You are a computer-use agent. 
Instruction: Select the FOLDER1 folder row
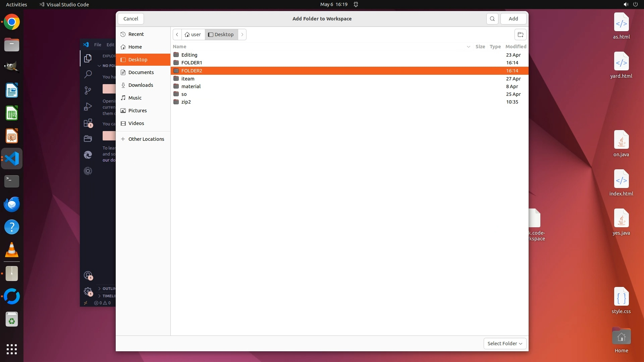(x=192, y=63)
